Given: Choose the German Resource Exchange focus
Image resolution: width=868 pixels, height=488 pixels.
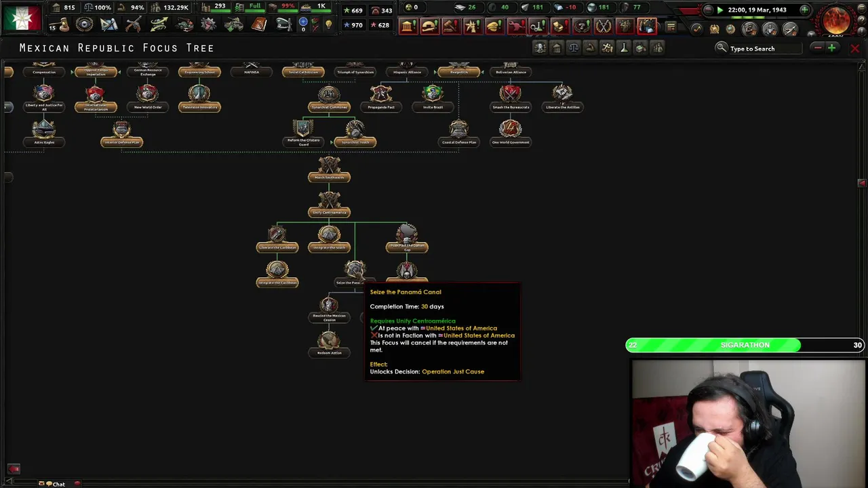Looking at the screenshot, I should pyautogui.click(x=148, y=70).
